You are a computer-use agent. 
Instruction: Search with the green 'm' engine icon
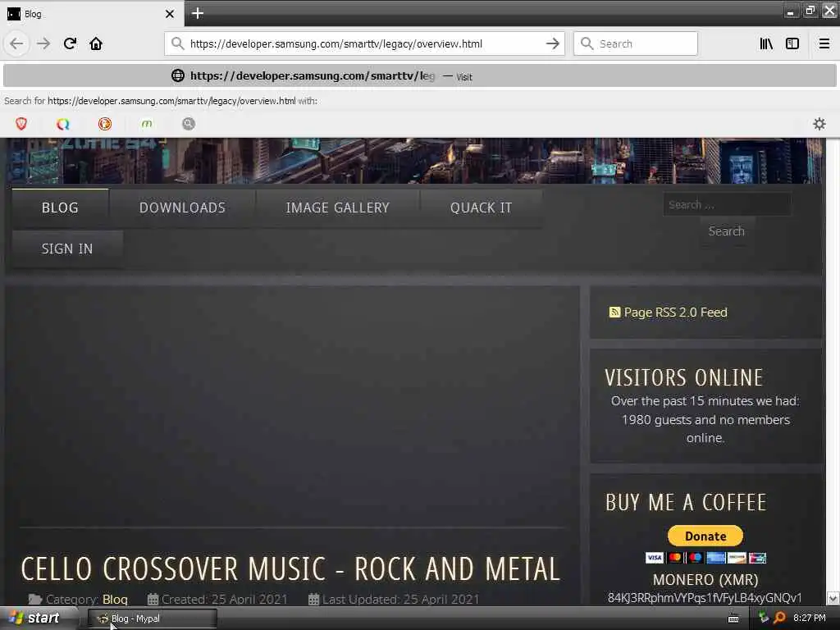click(x=147, y=124)
